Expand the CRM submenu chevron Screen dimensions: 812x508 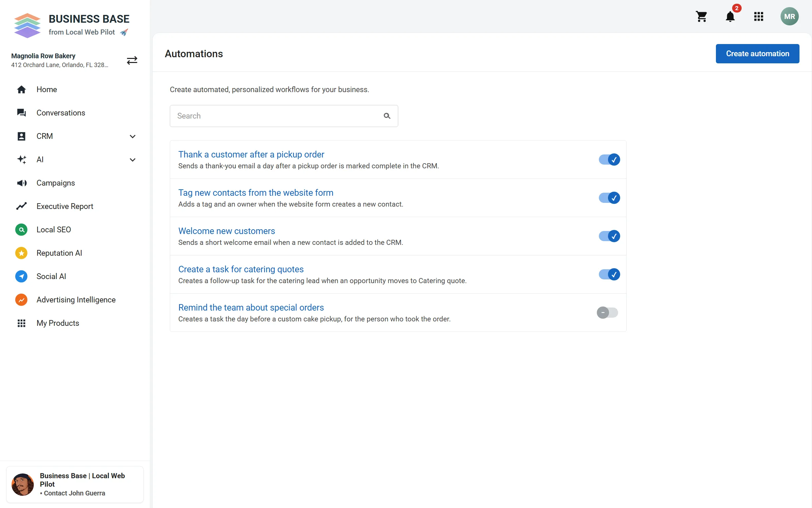[133, 136]
